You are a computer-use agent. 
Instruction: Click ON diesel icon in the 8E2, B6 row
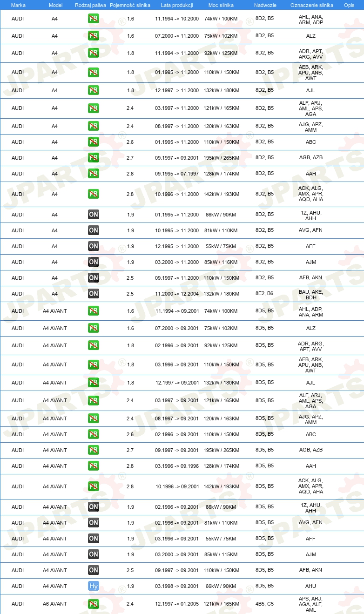tap(94, 294)
